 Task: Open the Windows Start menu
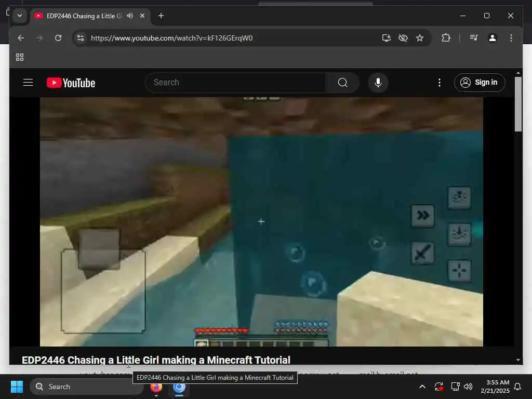[x=17, y=387]
